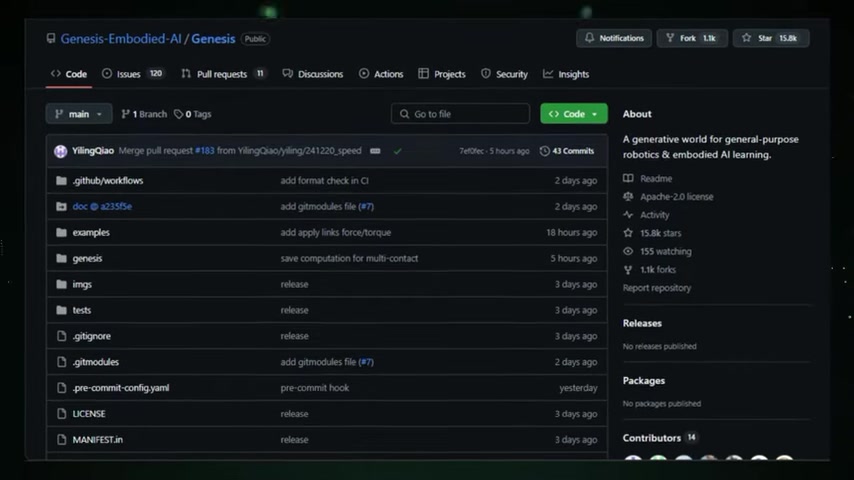Image resolution: width=854 pixels, height=480 pixels.
Task: Open the Pull requests tab
Action: coord(223,74)
